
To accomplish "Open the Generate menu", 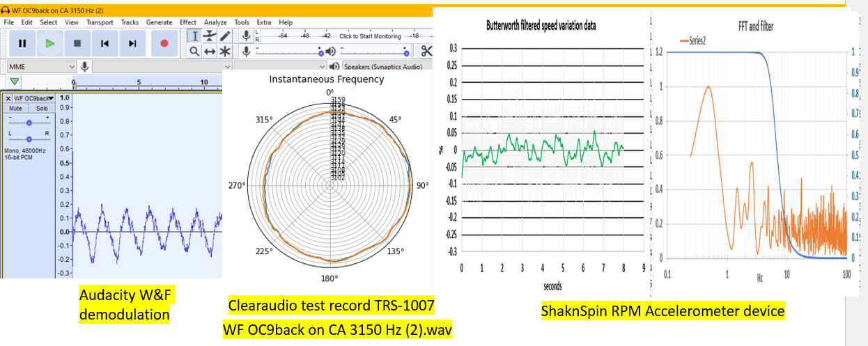I will (160, 22).
